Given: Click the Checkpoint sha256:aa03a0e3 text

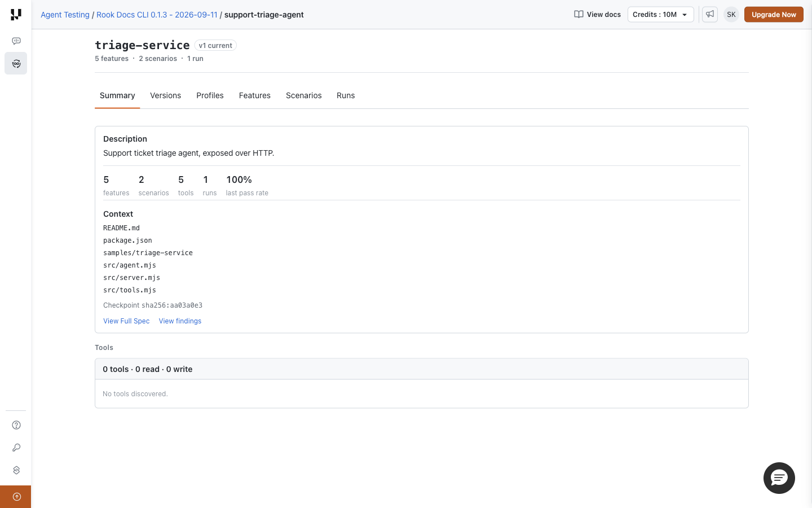Looking at the screenshot, I should coord(153,305).
